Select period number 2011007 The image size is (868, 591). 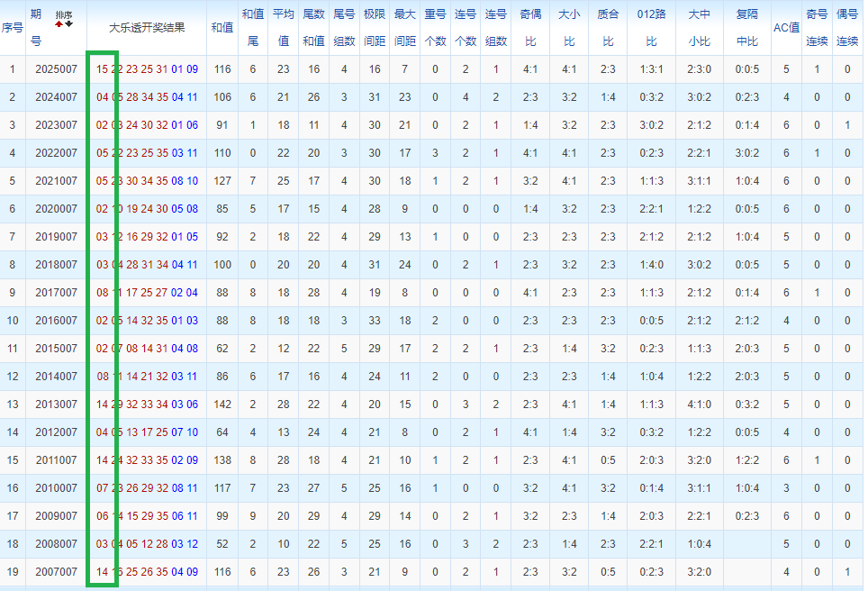click(56, 460)
